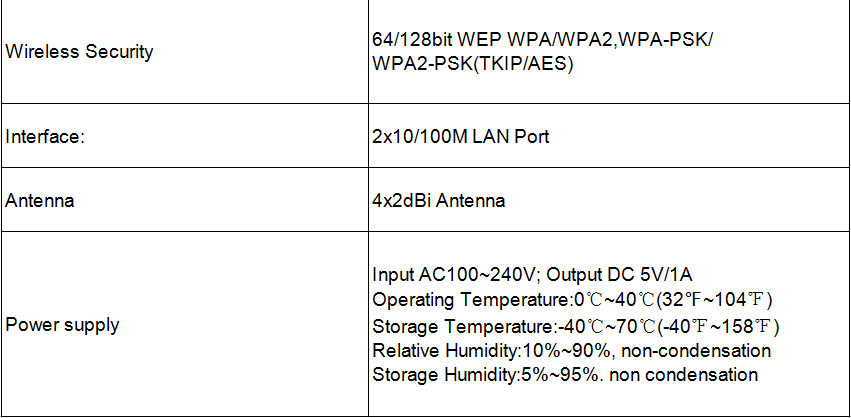This screenshot has width=851, height=418.
Task: Select the word Port in LAN Port
Action: coord(531,136)
